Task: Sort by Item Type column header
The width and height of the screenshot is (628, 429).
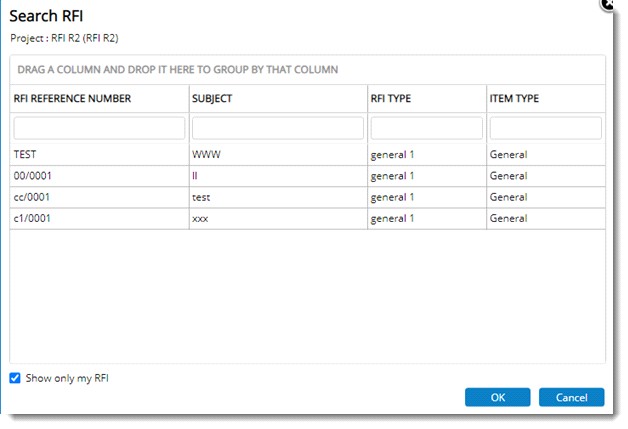Action: pyautogui.click(x=515, y=99)
